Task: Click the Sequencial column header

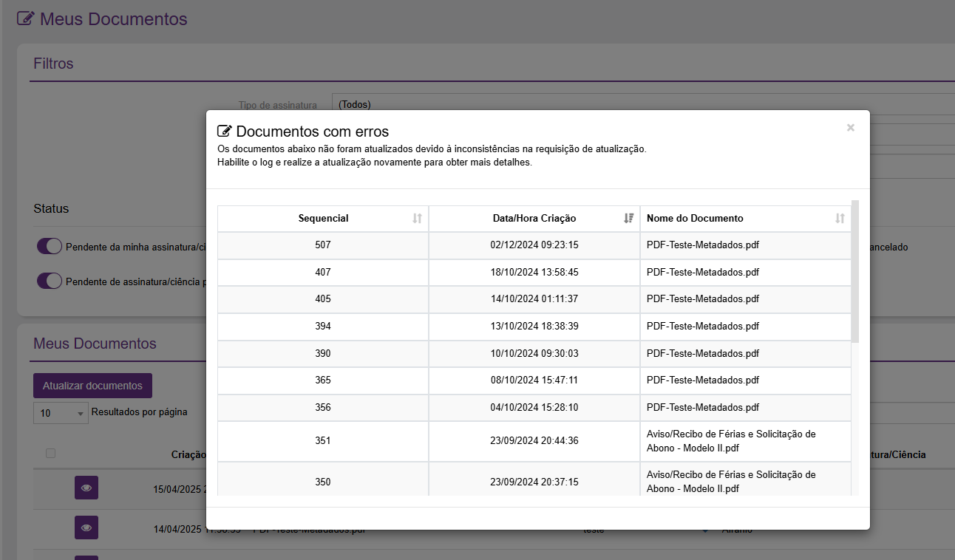Action: (323, 219)
